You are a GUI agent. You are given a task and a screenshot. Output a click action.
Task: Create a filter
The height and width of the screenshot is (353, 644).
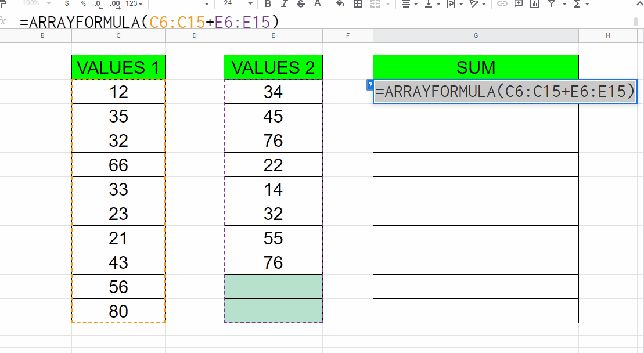[x=552, y=3]
